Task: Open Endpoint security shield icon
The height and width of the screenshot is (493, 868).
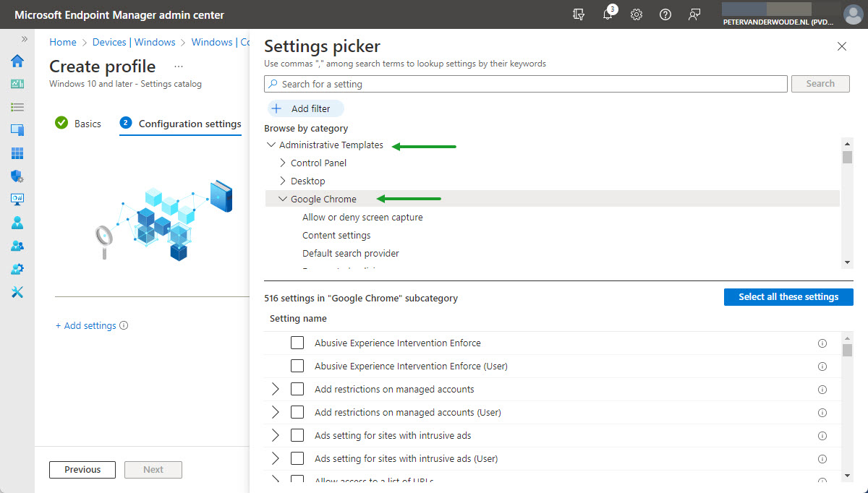Action: (17, 176)
